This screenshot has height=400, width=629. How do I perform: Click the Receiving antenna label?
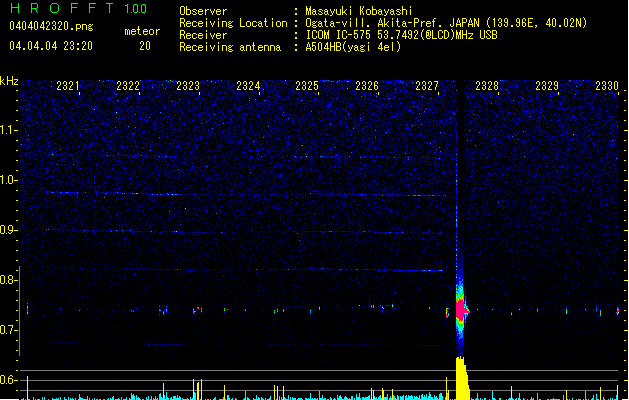(x=230, y=47)
